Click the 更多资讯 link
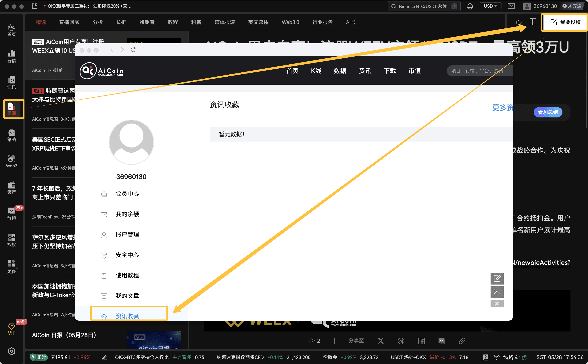This screenshot has height=364, width=588. coord(502,107)
